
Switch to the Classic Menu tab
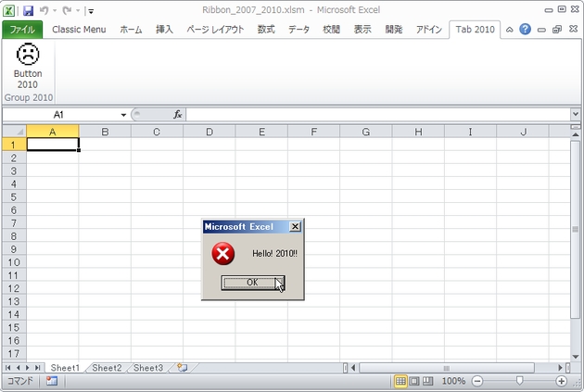point(79,30)
